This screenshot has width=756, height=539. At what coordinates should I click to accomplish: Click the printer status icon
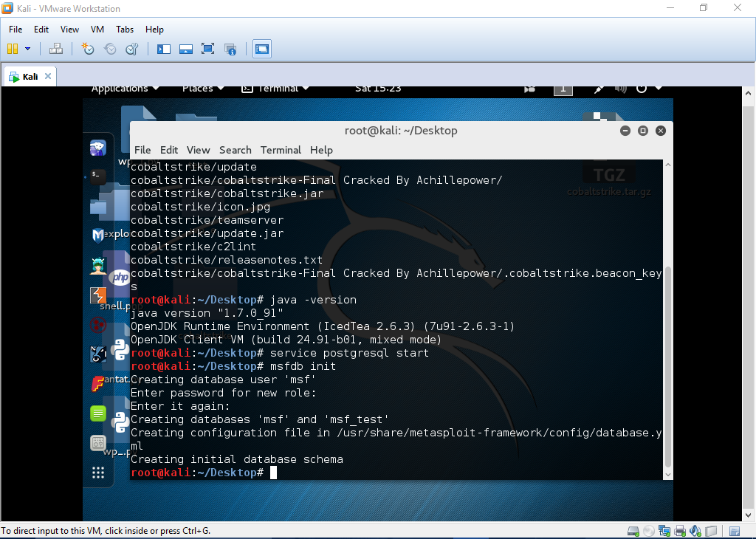point(680,532)
